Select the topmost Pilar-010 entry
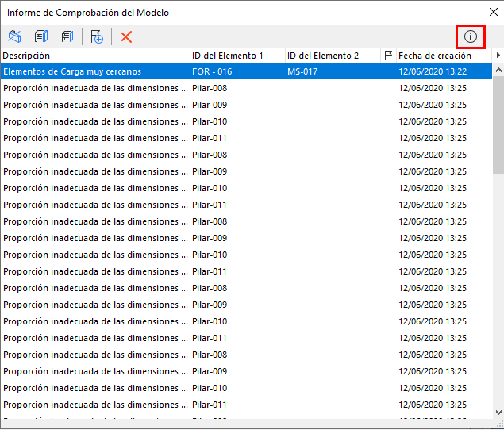The image size is (504, 430). 246,121
